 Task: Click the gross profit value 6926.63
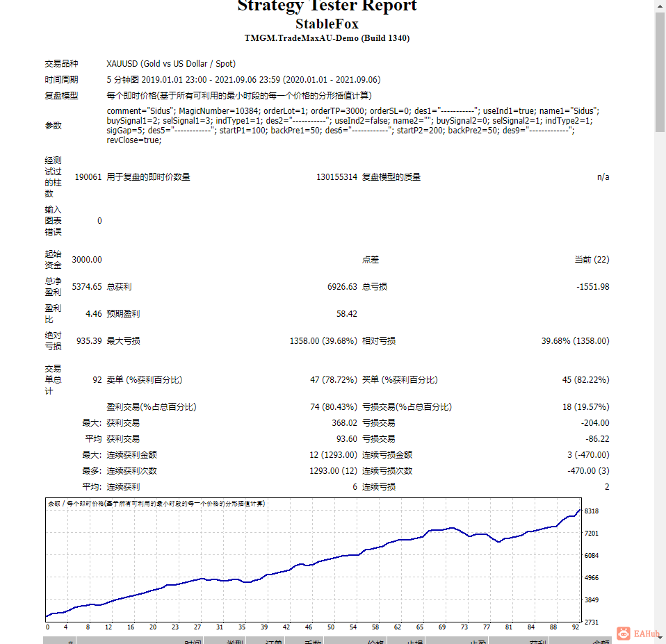tap(342, 287)
